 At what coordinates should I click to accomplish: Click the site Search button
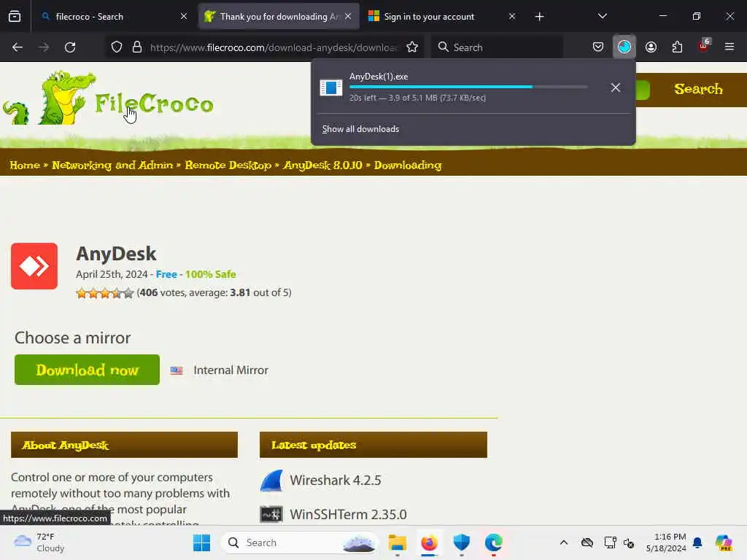coord(698,89)
